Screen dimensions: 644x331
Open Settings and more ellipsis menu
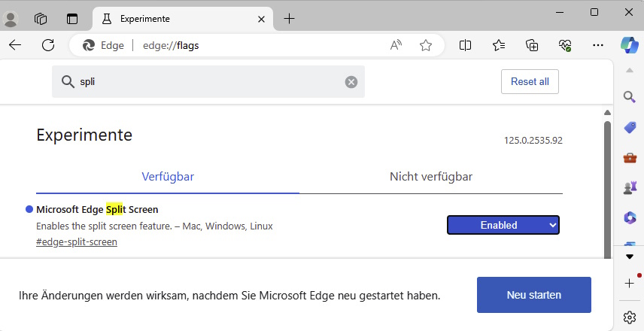pos(598,45)
